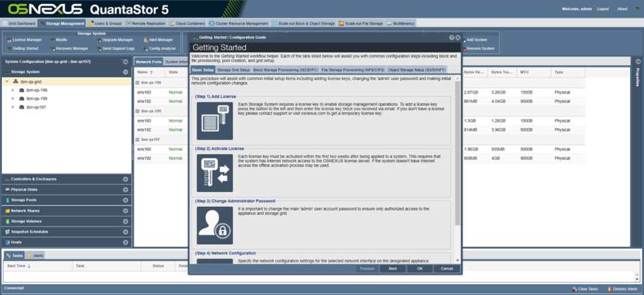Screen dimensions: 644x295
Task: Open the Scale-out File Storage tab
Action: (x=361, y=24)
